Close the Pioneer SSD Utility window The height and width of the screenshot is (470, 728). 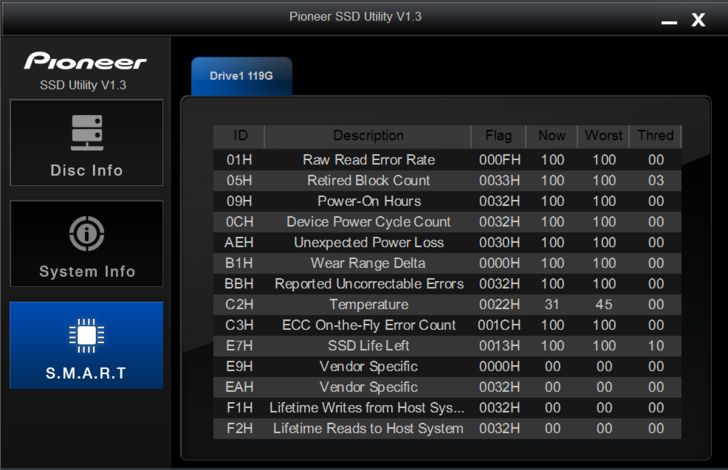(698, 20)
